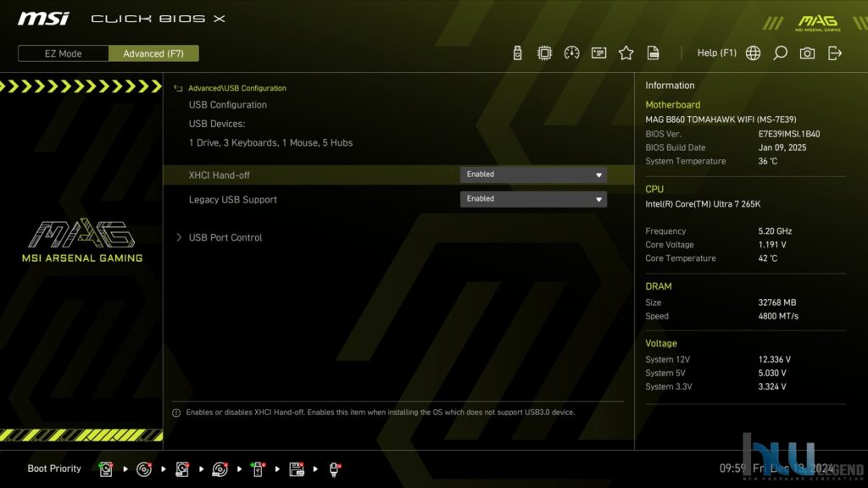The image size is (868, 488).
Task: Click the card-shaped icon beside the gauge
Action: pyautogui.click(x=599, y=53)
